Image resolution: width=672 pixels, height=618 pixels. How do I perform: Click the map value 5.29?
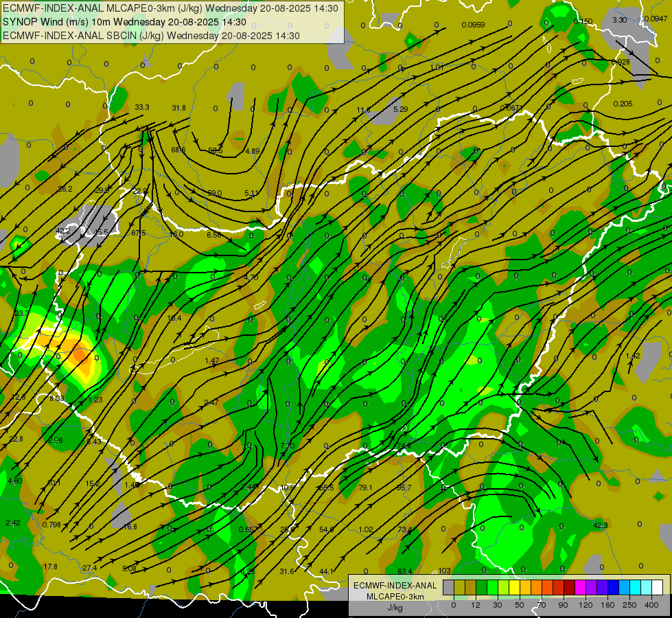pos(401,109)
